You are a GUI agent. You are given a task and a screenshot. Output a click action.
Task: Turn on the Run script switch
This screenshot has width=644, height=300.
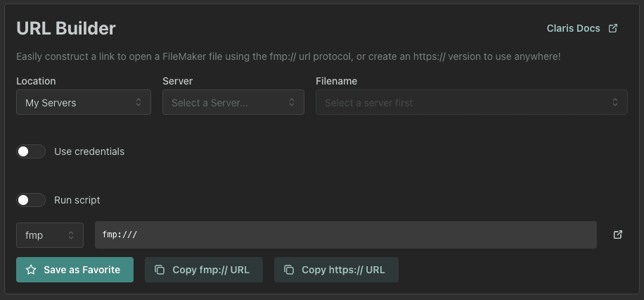(x=31, y=200)
